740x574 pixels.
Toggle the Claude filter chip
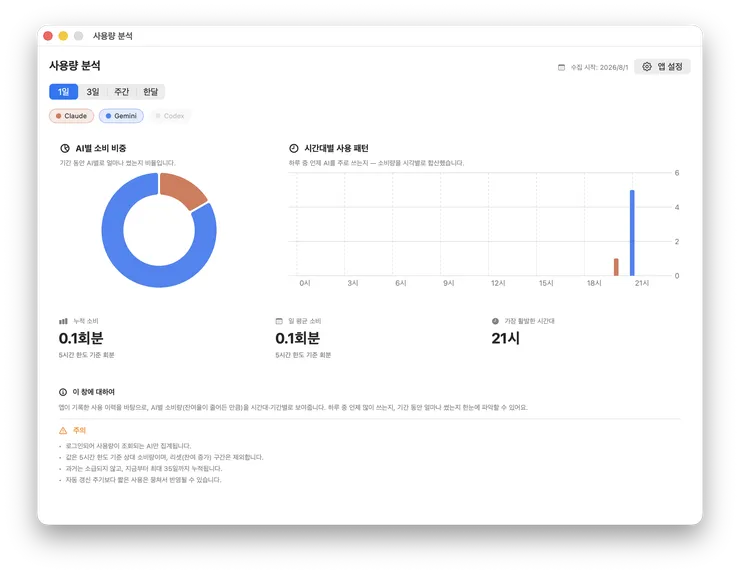(71, 116)
